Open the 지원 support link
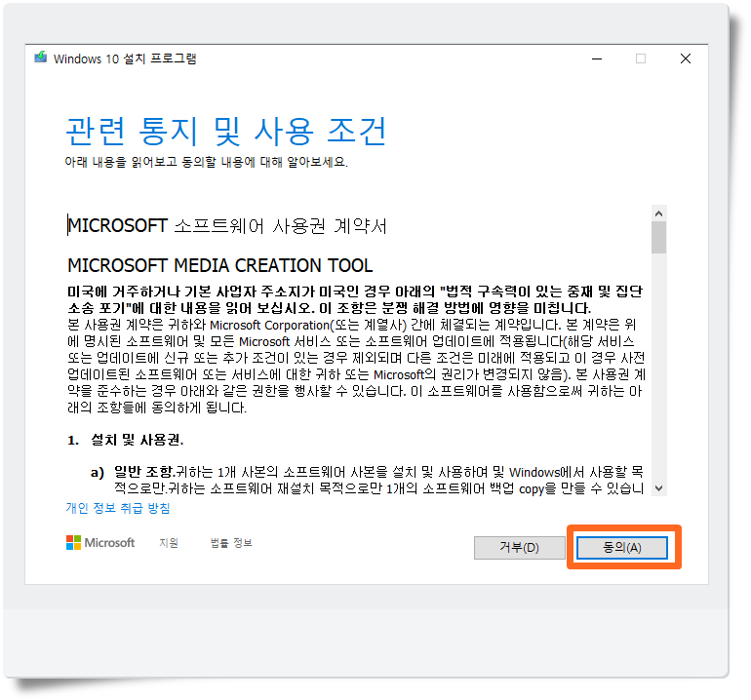The height and width of the screenshot is (700, 751). [x=169, y=543]
